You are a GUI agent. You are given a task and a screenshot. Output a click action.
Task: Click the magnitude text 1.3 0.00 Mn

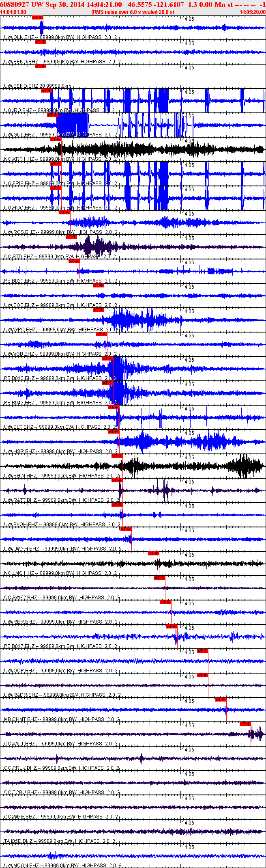coord(206,4)
